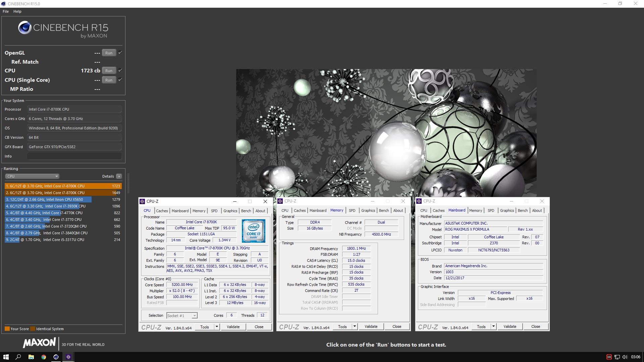Open the Socket #1 selection dropdown
The height and width of the screenshot is (362, 644).
(182, 316)
